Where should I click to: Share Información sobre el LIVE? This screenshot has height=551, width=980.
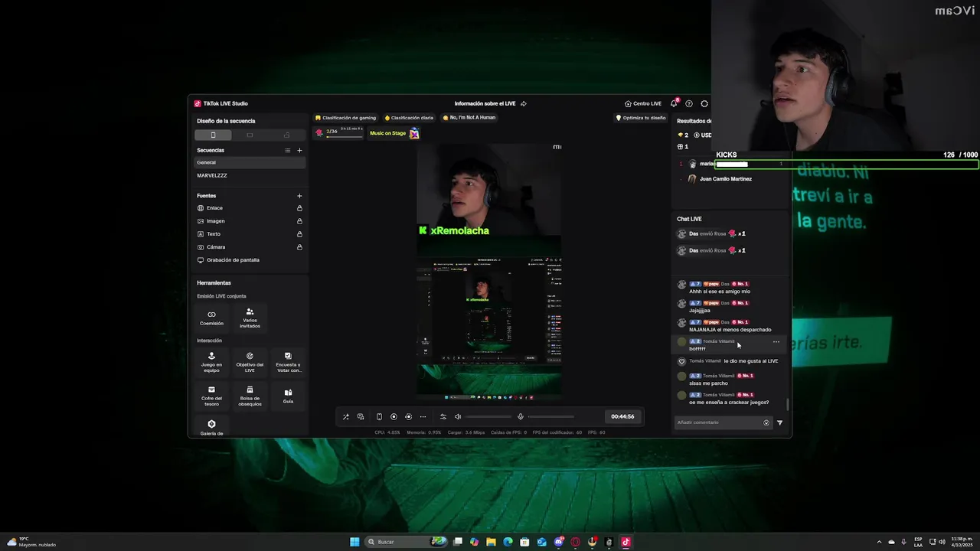click(x=524, y=103)
